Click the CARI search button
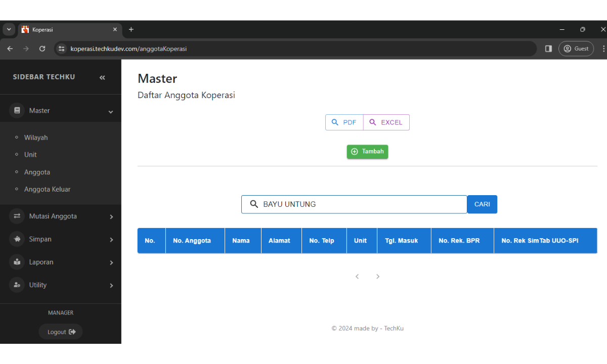Viewport: 607px width, 364px height. pos(482,204)
